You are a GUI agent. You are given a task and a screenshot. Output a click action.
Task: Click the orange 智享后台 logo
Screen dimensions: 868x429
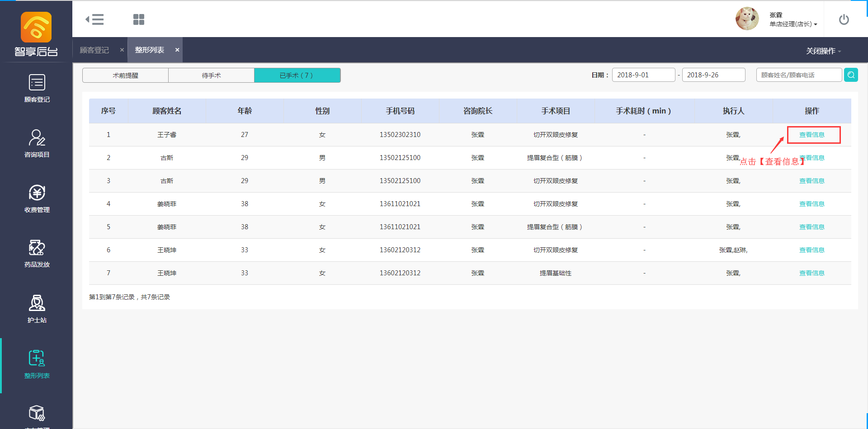pos(36,27)
